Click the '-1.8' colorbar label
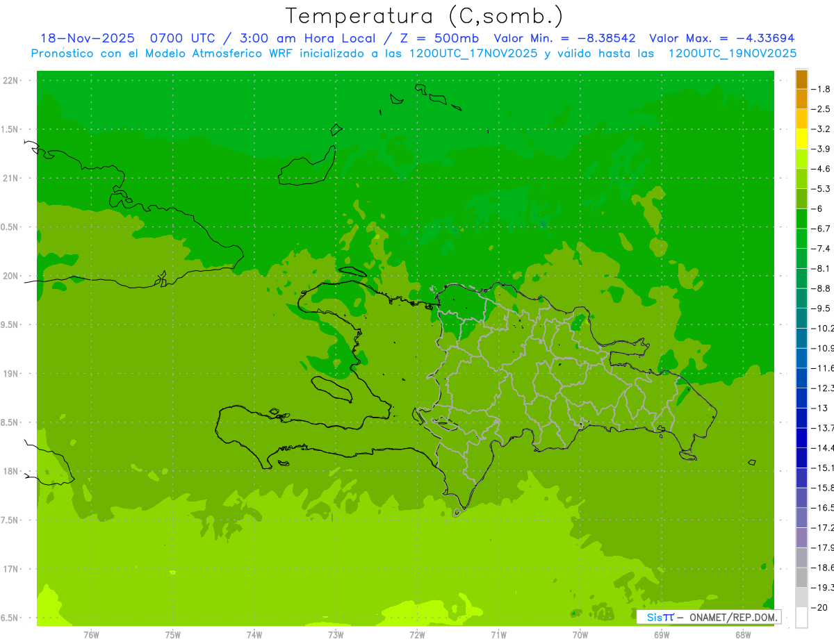The height and width of the screenshot is (644, 834). [821, 89]
